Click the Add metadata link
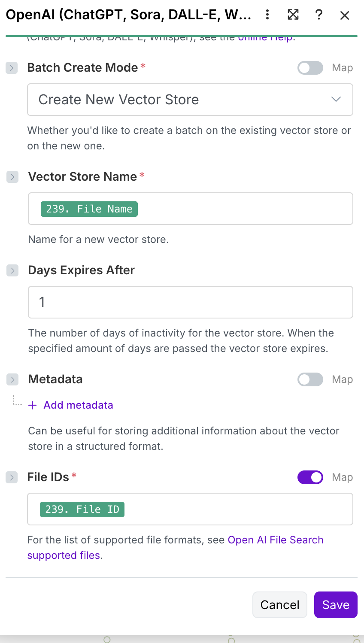Screen dimensions: 364x643 coord(78,405)
